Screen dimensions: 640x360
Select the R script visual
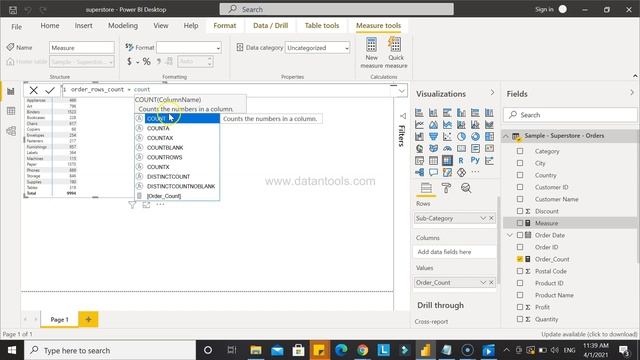(461, 160)
